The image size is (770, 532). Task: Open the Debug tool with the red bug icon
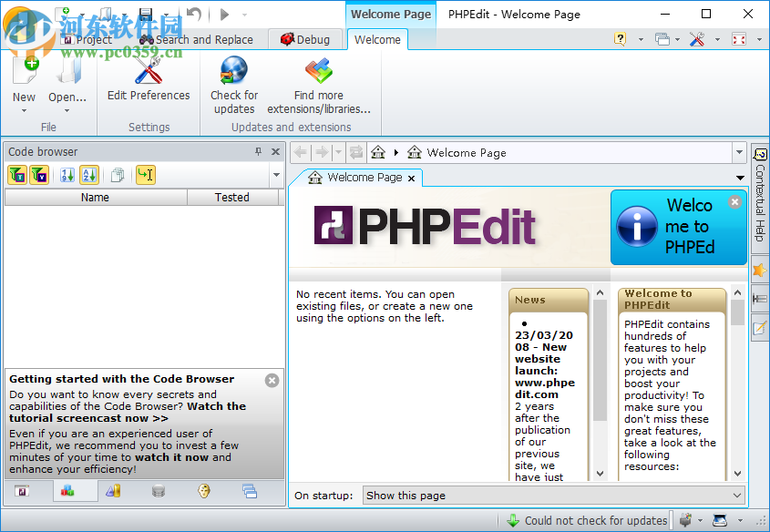click(x=305, y=39)
